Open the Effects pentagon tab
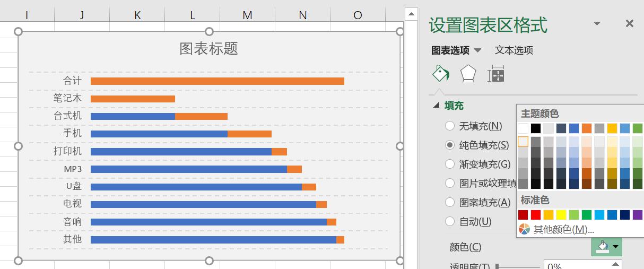This screenshot has height=269, width=644. click(x=468, y=74)
